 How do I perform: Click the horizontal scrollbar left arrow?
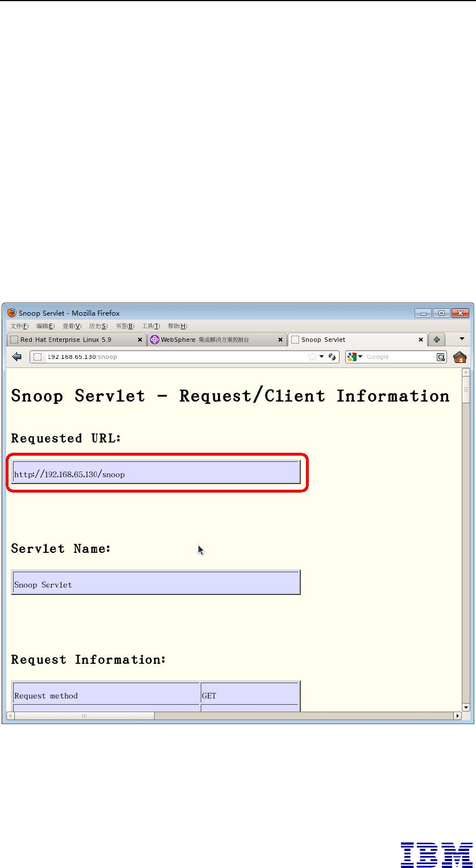tap(10, 716)
